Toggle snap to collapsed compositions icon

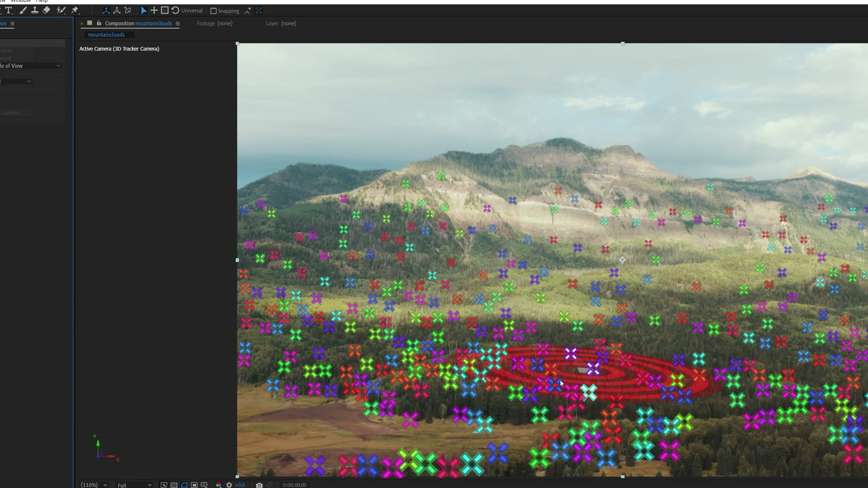[x=259, y=10]
